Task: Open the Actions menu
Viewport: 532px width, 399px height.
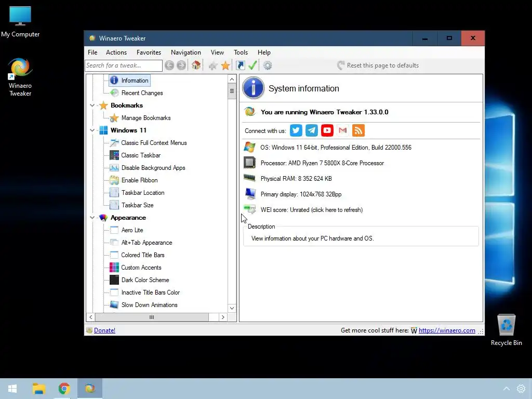Action: coord(116,52)
